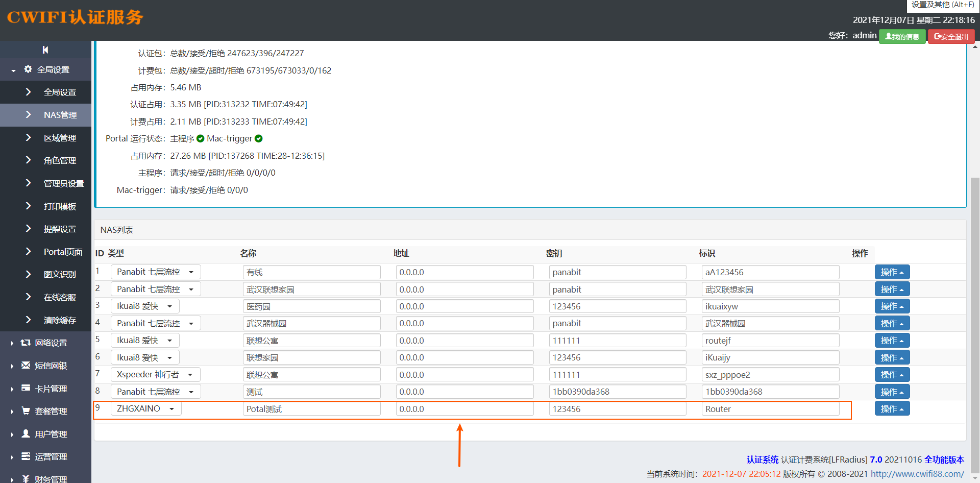Expand the Xspeeder 神行者 type dropdown

click(155, 375)
